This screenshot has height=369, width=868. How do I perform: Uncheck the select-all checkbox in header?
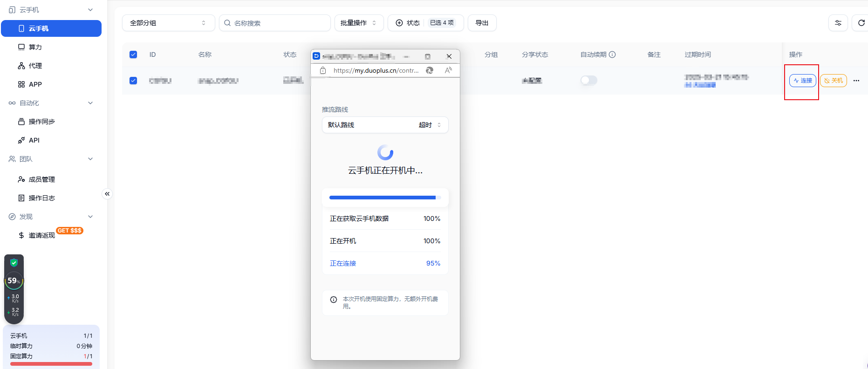tap(133, 55)
